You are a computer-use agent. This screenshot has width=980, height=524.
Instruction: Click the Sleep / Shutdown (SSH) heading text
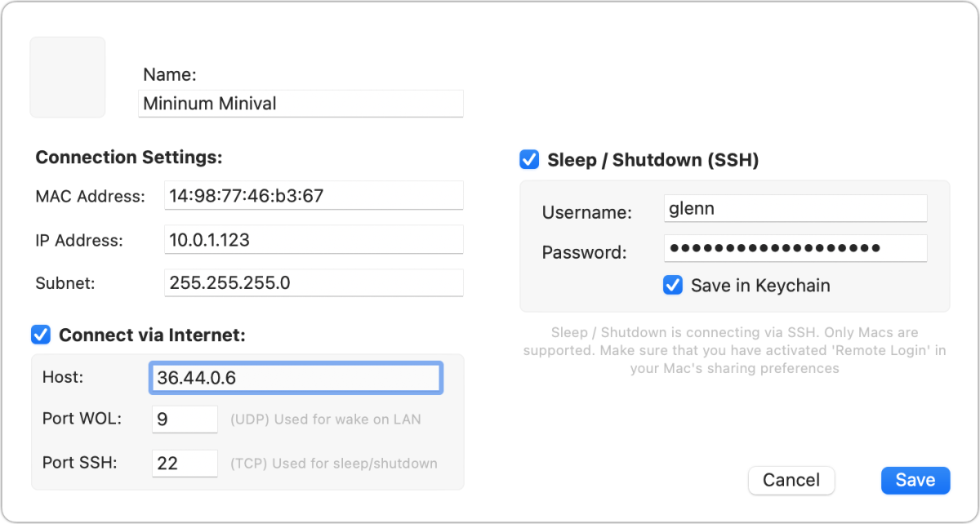pyautogui.click(x=653, y=160)
